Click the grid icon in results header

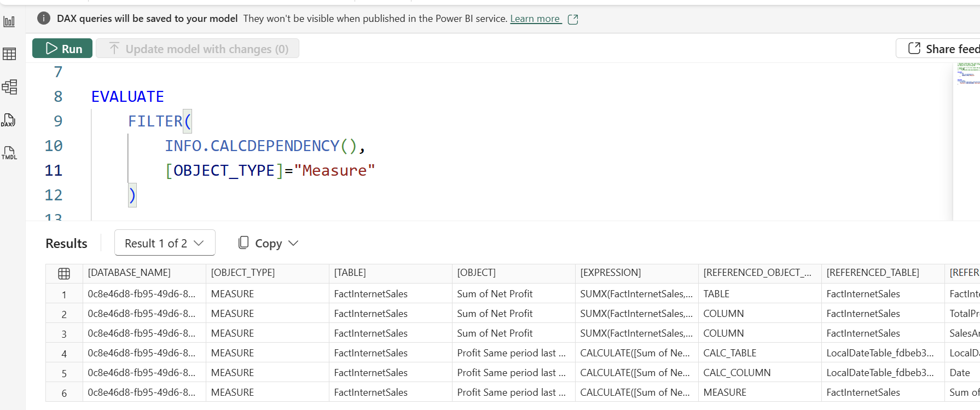coord(64,274)
